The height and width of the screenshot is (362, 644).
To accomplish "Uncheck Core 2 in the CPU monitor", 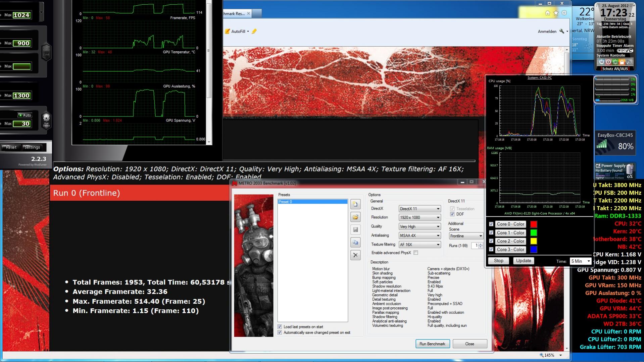I will pyautogui.click(x=491, y=241).
